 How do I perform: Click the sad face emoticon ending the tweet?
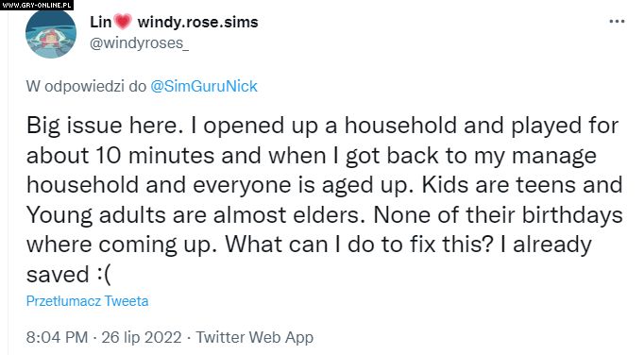pos(104,274)
